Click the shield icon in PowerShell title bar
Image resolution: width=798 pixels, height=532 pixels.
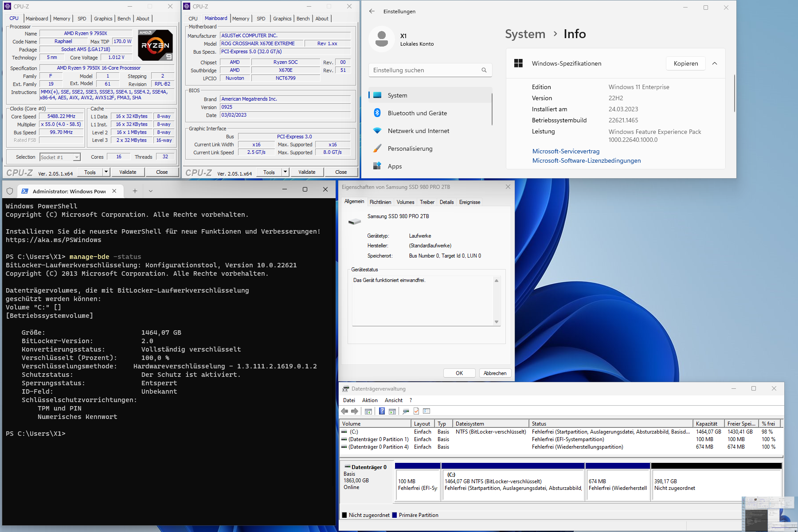click(10, 191)
